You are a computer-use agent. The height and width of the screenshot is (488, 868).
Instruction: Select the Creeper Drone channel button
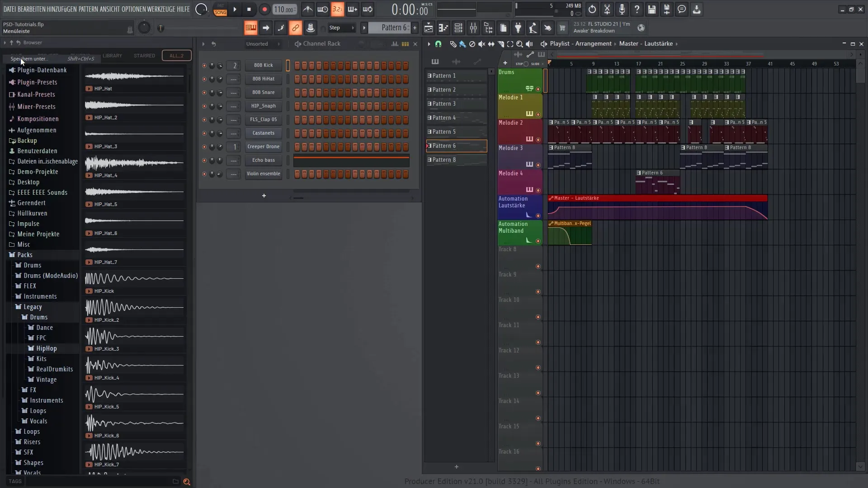(264, 147)
